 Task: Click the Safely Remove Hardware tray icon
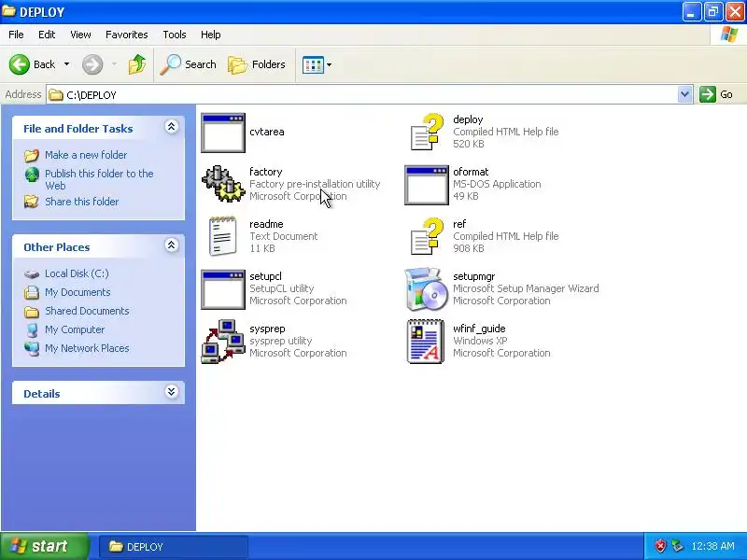[x=678, y=546]
